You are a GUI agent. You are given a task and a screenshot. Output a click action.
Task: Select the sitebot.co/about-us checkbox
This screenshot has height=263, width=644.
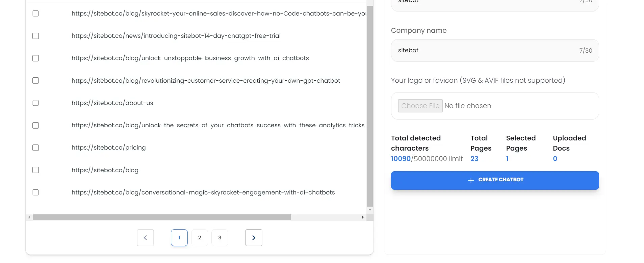[x=35, y=103]
